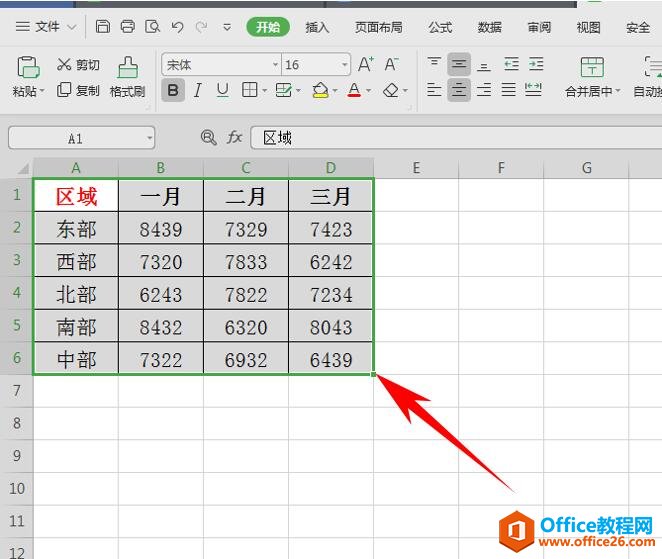Select row header 10

(x=17, y=488)
